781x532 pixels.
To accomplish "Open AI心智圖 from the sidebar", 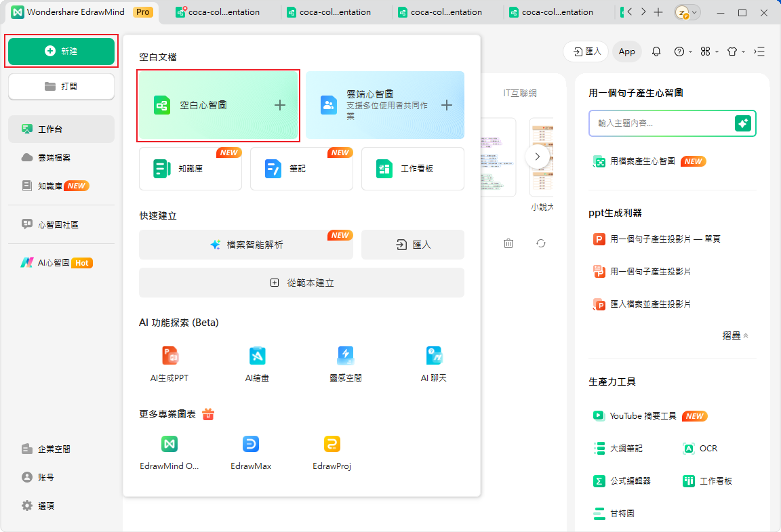I will (x=51, y=262).
